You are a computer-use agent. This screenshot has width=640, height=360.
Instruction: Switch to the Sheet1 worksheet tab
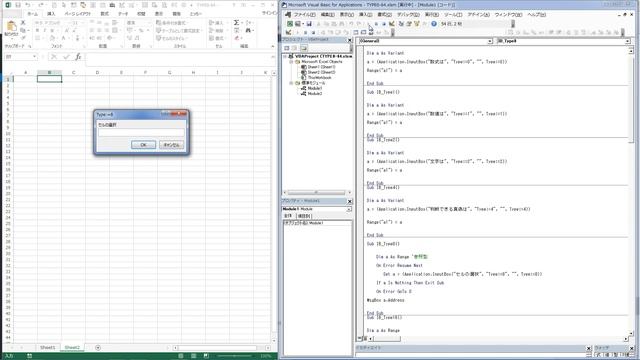[47, 348]
